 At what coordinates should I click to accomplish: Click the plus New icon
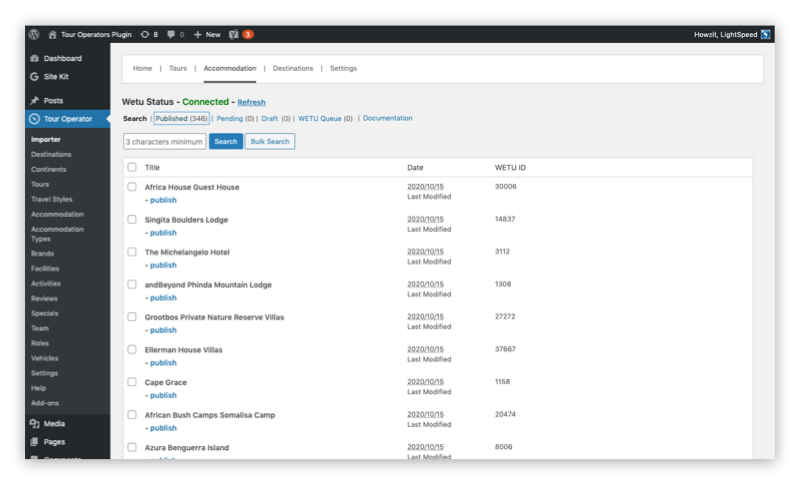click(197, 35)
